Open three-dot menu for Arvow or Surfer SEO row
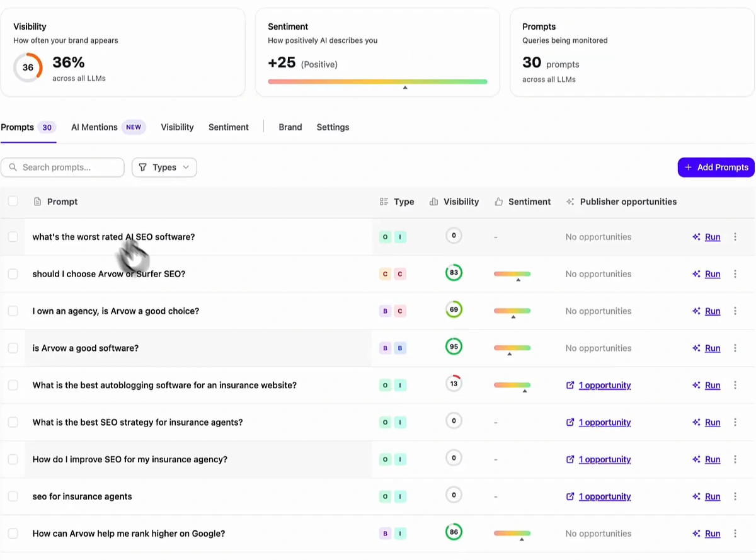 click(x=735, y=274)
